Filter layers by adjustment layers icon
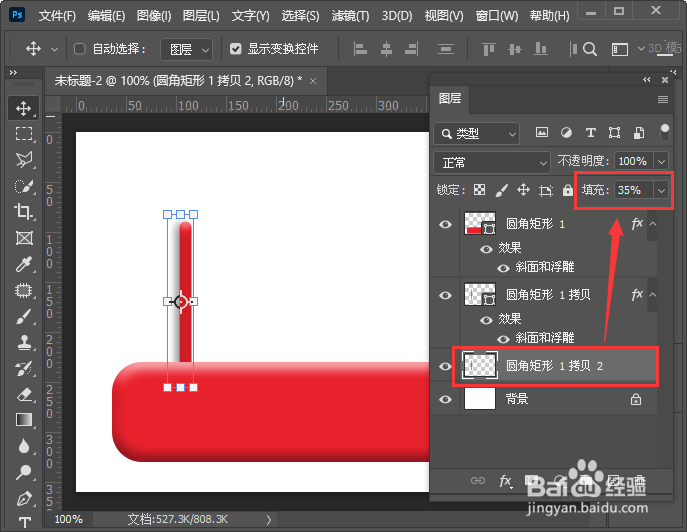 [x=566, y=132]
